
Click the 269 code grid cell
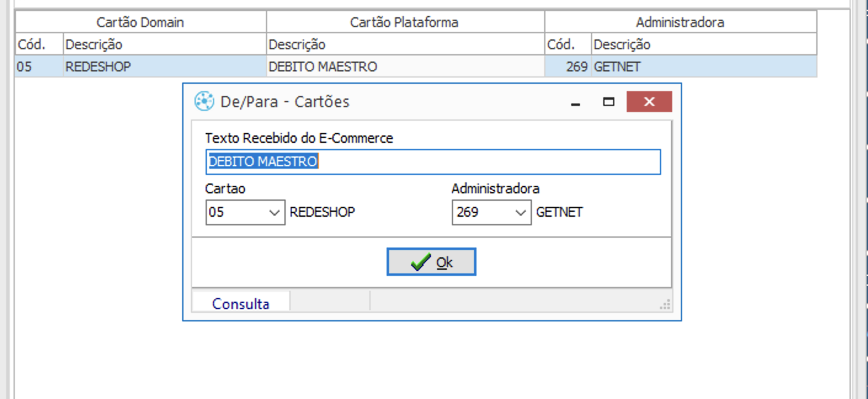point(568,66)
